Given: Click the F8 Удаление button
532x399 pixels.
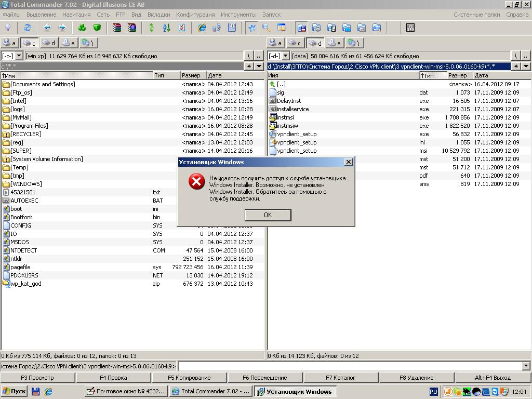Looking at the screenshot, I should click(x=417, y=378).
